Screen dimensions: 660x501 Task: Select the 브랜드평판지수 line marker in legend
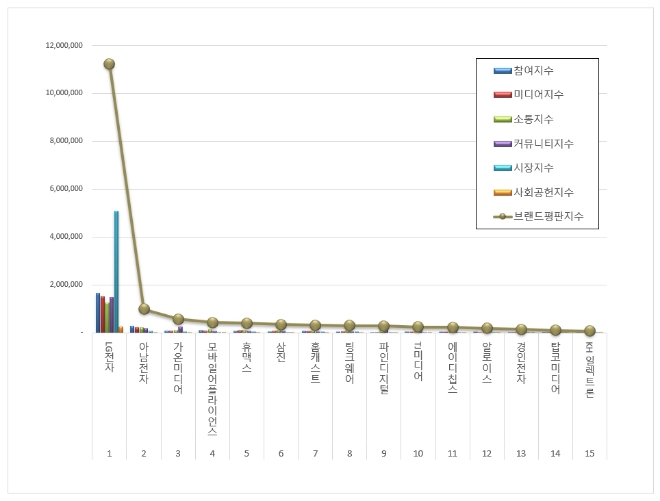(500, 216)
